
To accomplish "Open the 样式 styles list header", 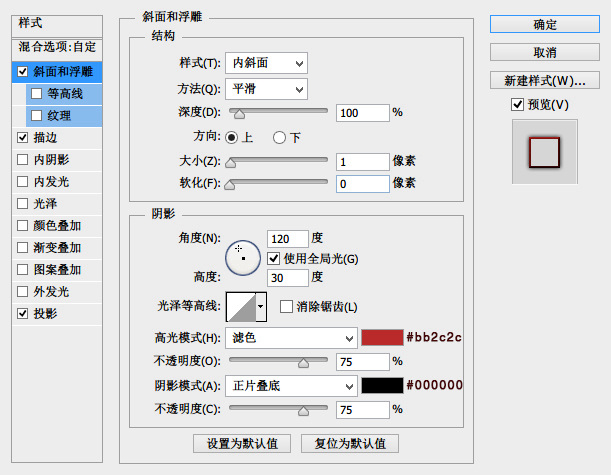I will coord(57,26).
